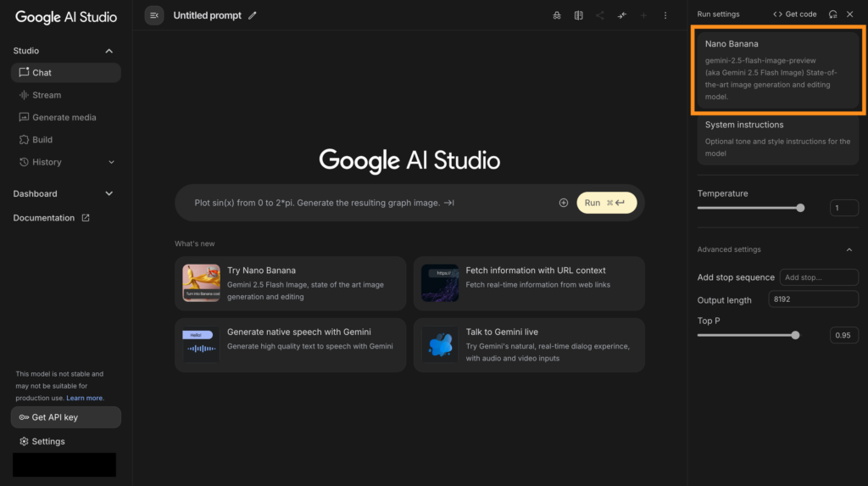Screen dimensions: 868x486
Task: Click the Run settings heading text
Action: coord(718,14)
